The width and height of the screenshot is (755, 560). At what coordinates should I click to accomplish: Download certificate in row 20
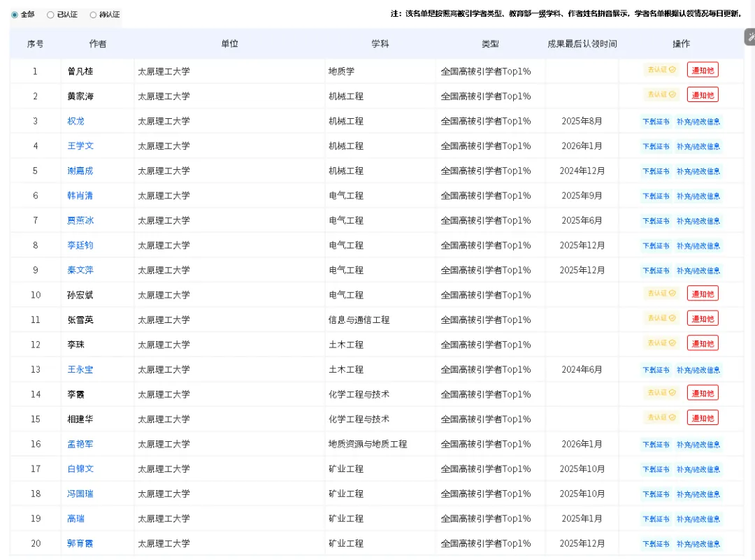point(656,544)
